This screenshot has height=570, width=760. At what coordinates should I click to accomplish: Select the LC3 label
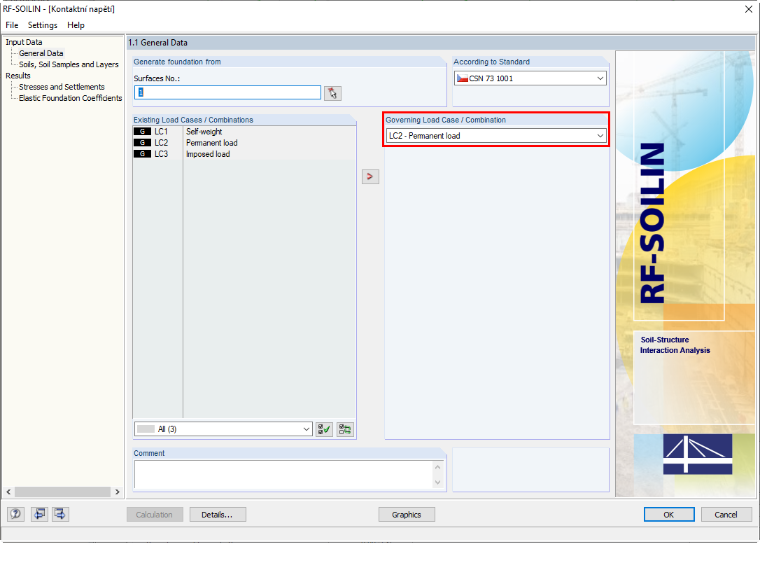tap(161, 154)
